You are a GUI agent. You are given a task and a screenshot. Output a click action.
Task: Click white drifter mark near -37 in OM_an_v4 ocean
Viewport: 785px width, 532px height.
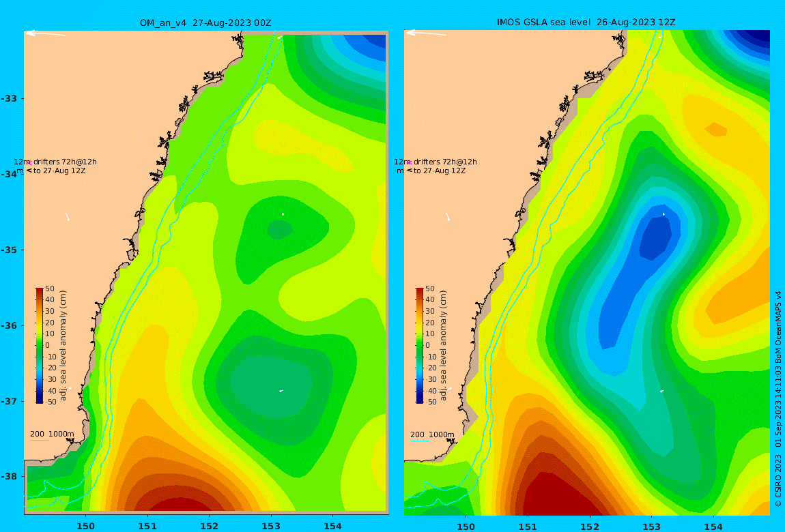pos(281,391)
